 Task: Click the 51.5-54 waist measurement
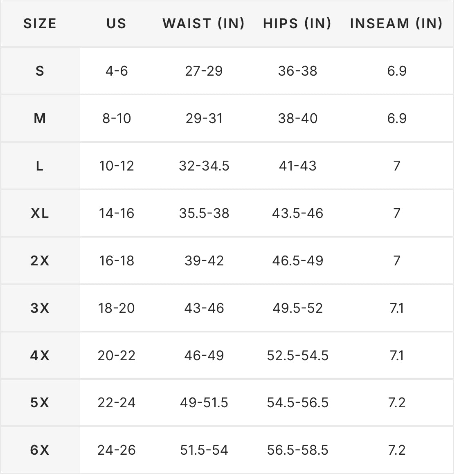pyautogui.click(x=204, y=450)
